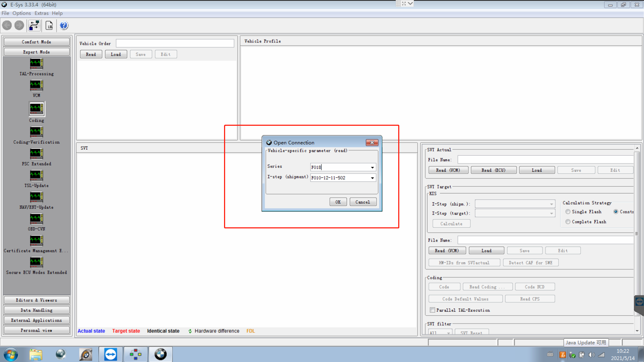Select the Complete Flash radio button
This screenshot has height=362, width=644.
click(x=568, y=222)
